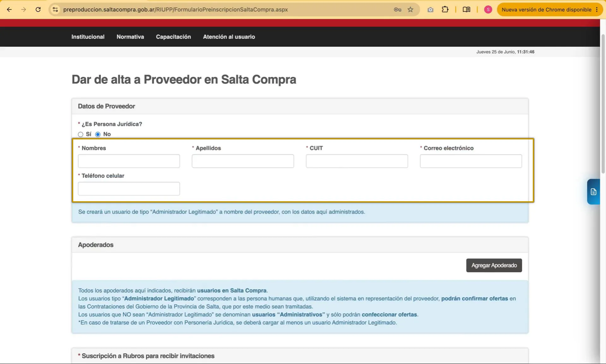606x364 pixels.
Task: Click Dar de alta a Proveedor title
Action: pos(184,79)
